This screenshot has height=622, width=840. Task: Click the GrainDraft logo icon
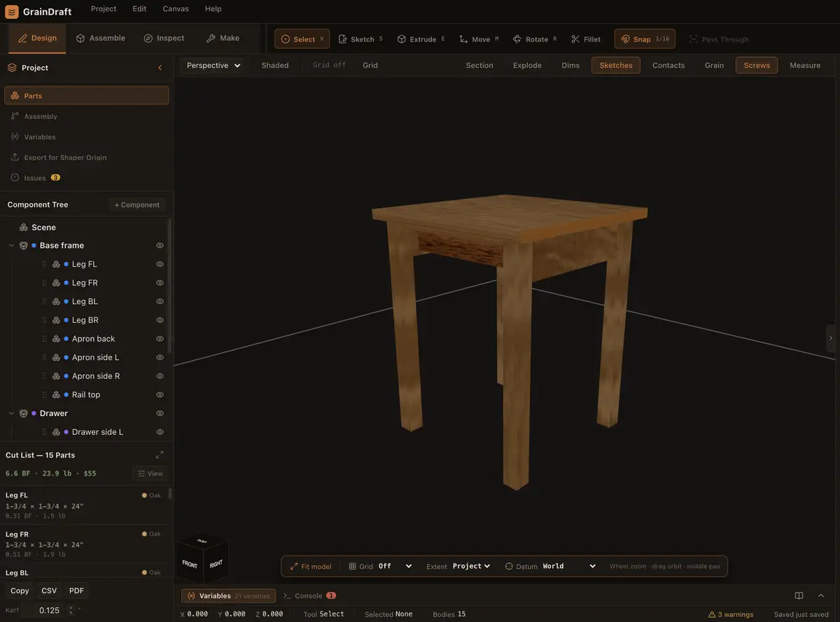pyautogui.click(x=12, y=11)
